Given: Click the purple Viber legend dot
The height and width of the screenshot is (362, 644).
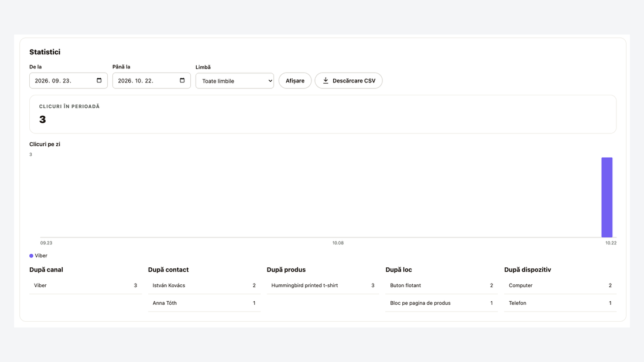Looking at the screenshot, I should tap(31, 256).
